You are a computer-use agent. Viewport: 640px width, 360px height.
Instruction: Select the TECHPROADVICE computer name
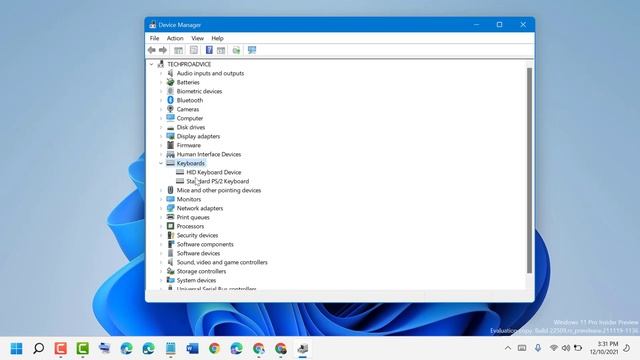[x=189, y=64]
